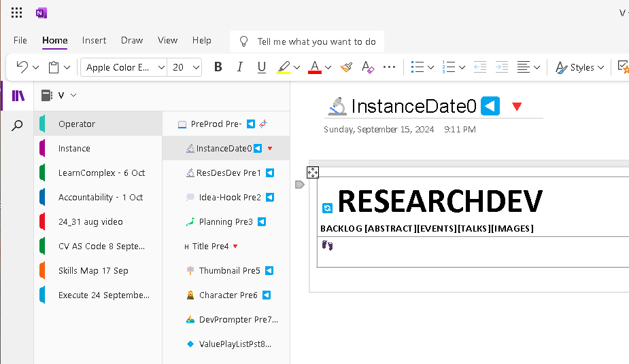
Task: Open the font name combo box
Action: click(x=124, y=67)
